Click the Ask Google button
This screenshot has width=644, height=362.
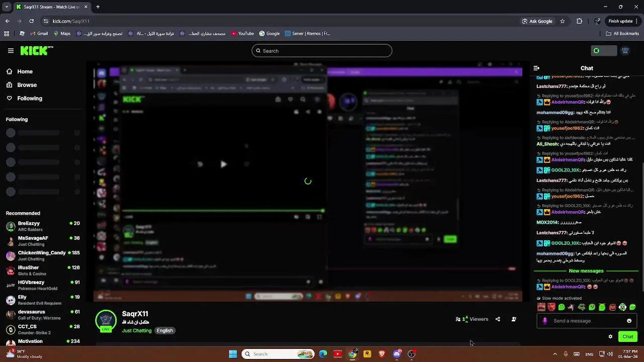tap(537, 21)
